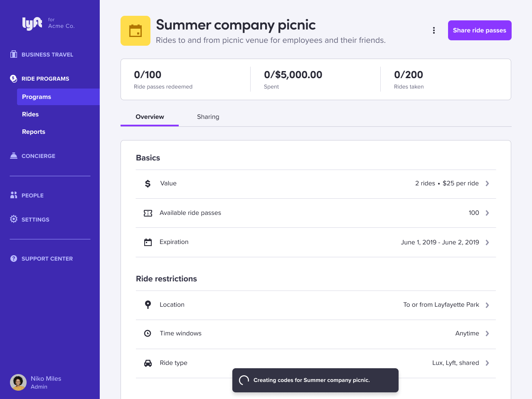Click the 'Lux, Lyft, shared' value
532x399 pixels.
point(456,363)
